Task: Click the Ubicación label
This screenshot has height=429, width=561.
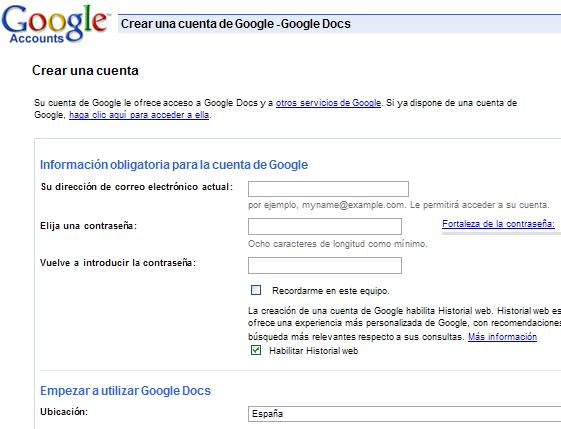Action: [x=64, y=412]
